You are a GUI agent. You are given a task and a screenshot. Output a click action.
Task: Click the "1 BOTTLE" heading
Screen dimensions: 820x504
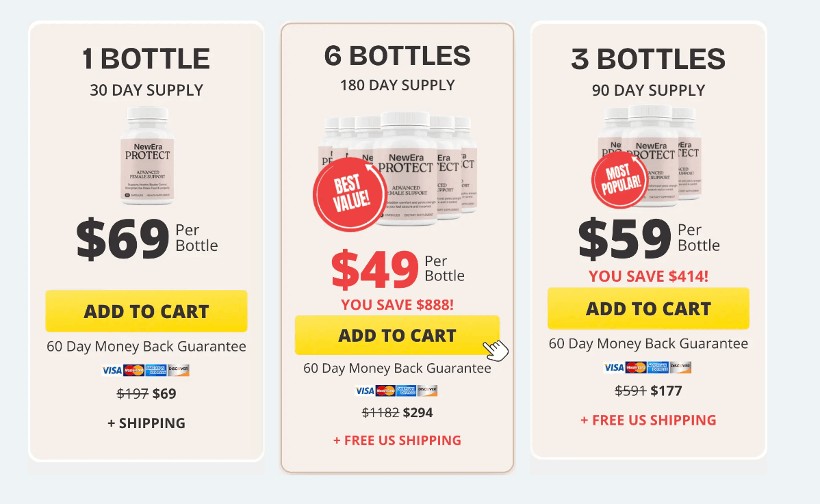point(146,59)
